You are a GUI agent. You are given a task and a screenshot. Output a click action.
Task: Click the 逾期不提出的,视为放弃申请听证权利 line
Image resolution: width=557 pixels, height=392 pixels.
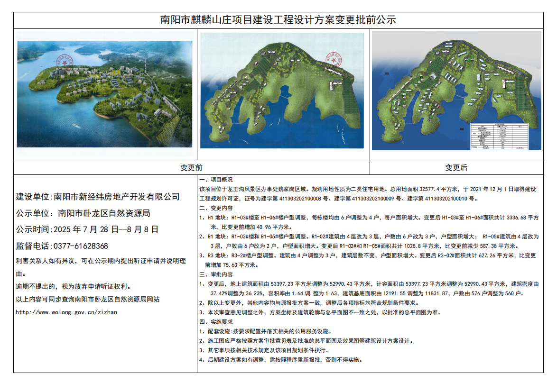pos(74,286)
